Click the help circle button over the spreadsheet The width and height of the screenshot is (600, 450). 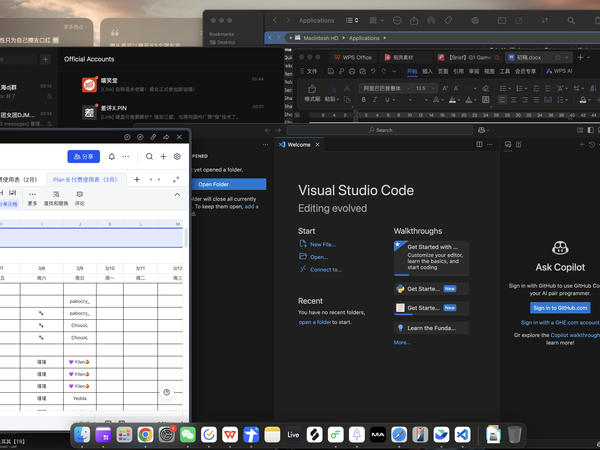(x=166, y=392)
